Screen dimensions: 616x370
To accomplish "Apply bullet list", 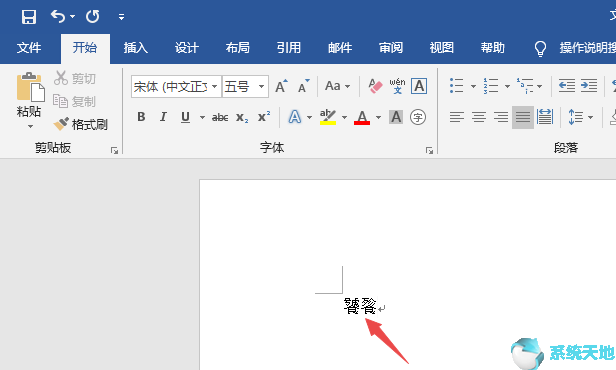I will pyautogui.click(x=457, y=86).
